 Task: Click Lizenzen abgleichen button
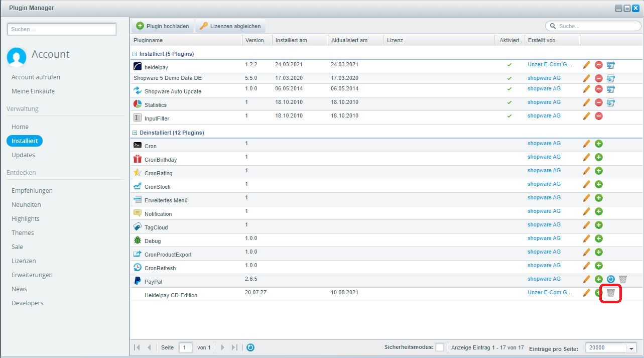click(x=230, y=26)
